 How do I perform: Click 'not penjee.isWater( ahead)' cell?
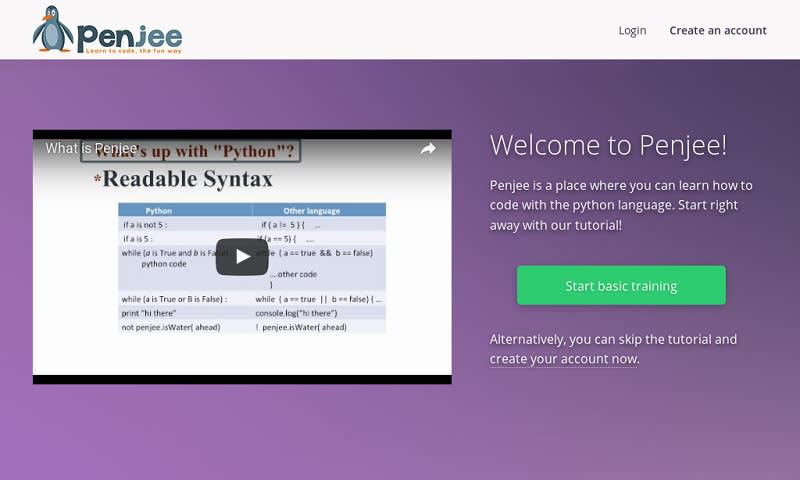pyautogui.click(x=171, y=327)
